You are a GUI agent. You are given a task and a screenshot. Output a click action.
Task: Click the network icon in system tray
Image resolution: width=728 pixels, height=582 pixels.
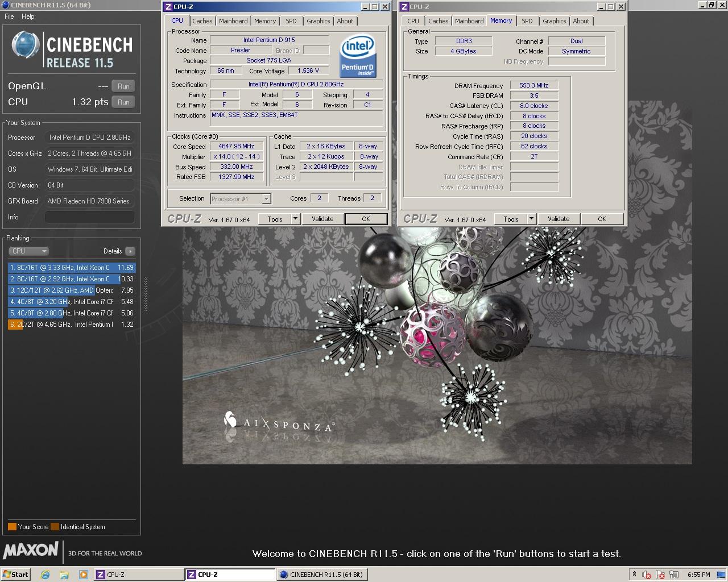coord(674,575)
